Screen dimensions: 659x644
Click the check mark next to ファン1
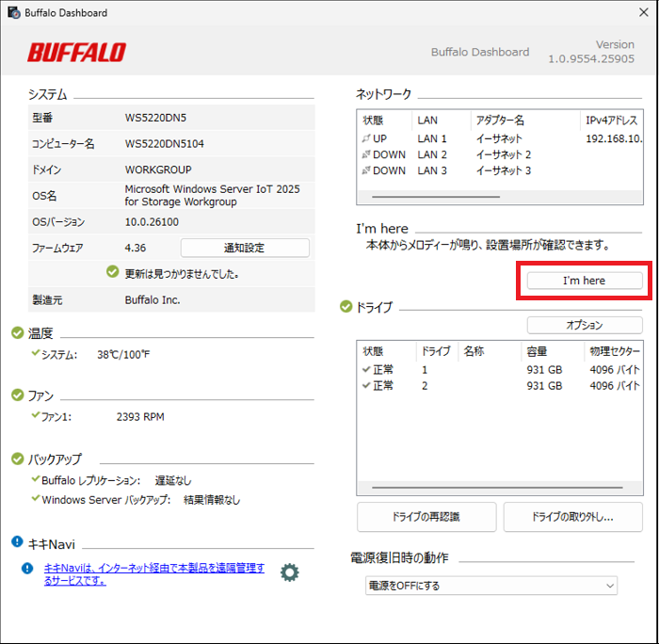tap(36, 415)
